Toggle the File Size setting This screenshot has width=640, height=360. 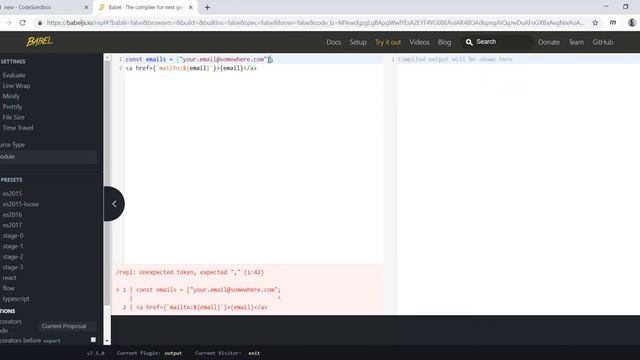tap(13, 117)
